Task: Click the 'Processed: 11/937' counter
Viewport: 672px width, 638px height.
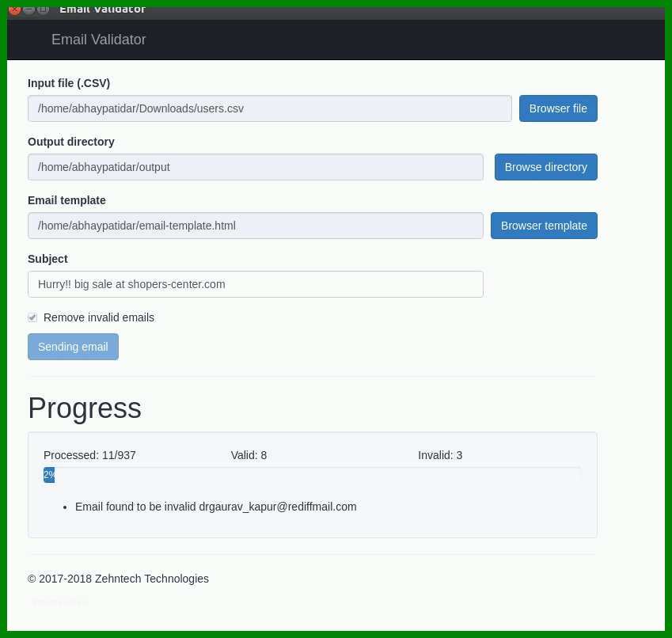Action: [x=89, y=455]
